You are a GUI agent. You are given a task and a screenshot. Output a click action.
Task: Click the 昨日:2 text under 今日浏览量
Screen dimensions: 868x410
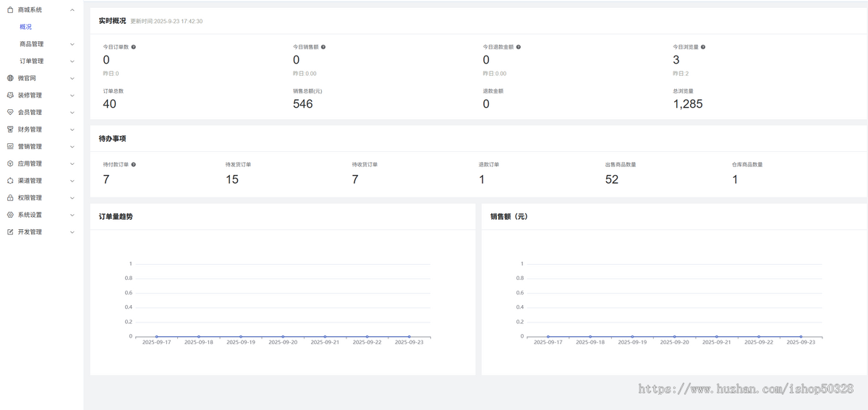pyautogui.click(x=681, y=74)
